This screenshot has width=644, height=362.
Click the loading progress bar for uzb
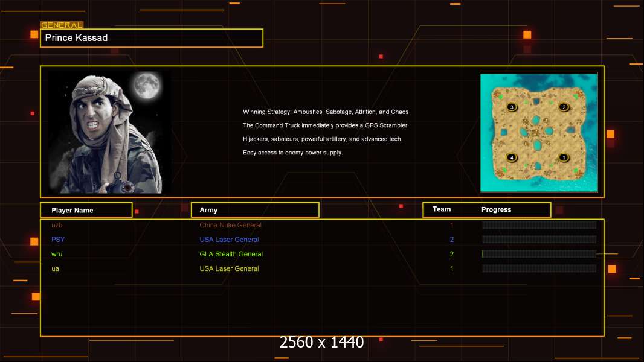click(539, 225)
